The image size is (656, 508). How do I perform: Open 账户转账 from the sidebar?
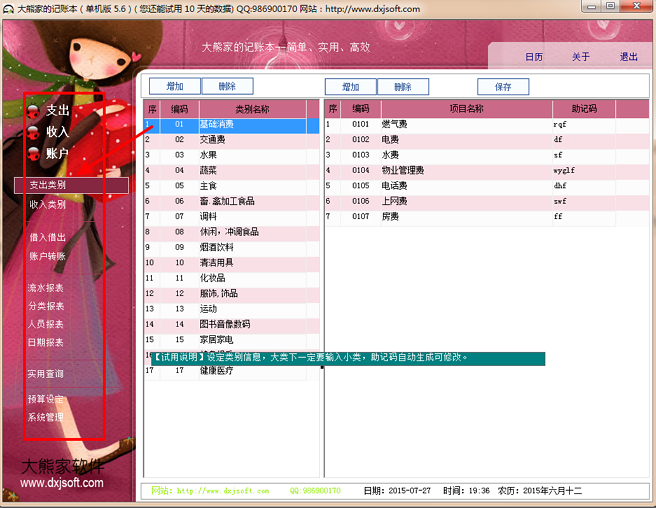pos(47,256)
